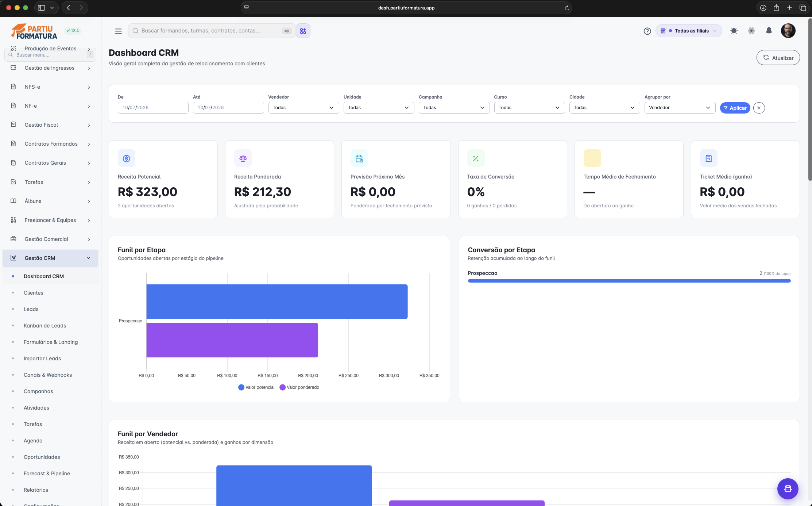Click the help question mark icon
The height and width of the screenshot is (506, 812).
point(647,31)
